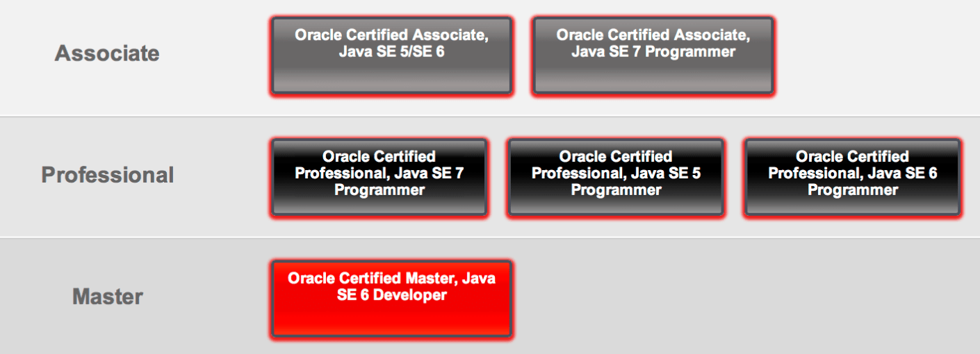Open Oracle Certified Associate, Java SE 5/SE 6

391,56
